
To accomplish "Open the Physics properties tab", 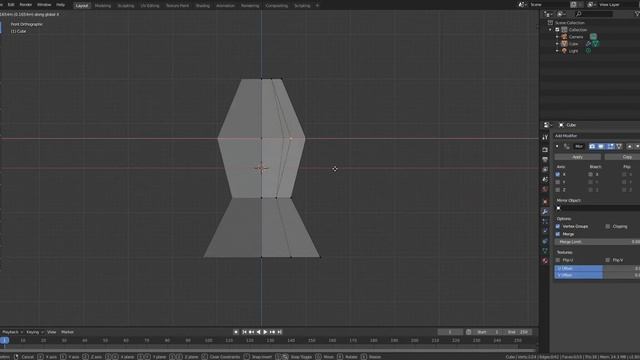I will coord(545,231).
